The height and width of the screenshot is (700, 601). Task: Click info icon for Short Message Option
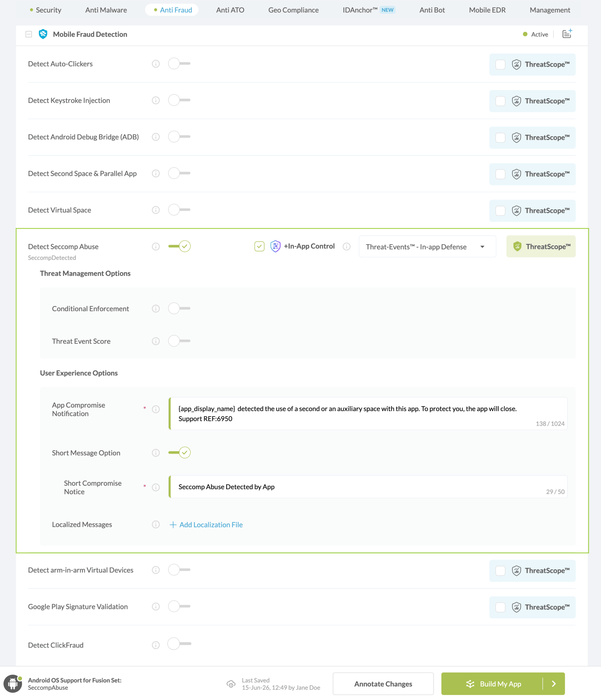coord(156,453)
